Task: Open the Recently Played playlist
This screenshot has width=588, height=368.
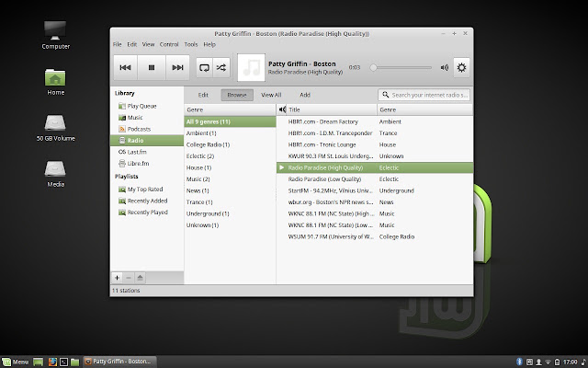Action: (147, 213)
